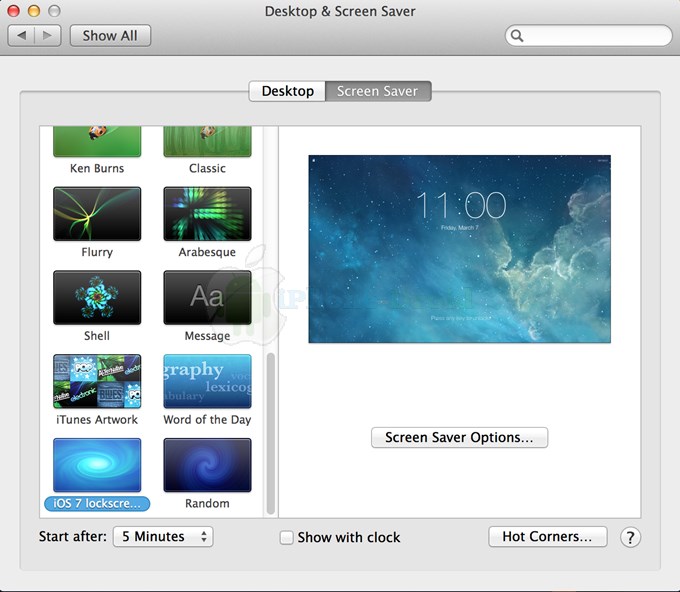Select the Flurry screen saver thumbnail
The height and width of the screenshot is (592, 680).
(x=97, y=213)
